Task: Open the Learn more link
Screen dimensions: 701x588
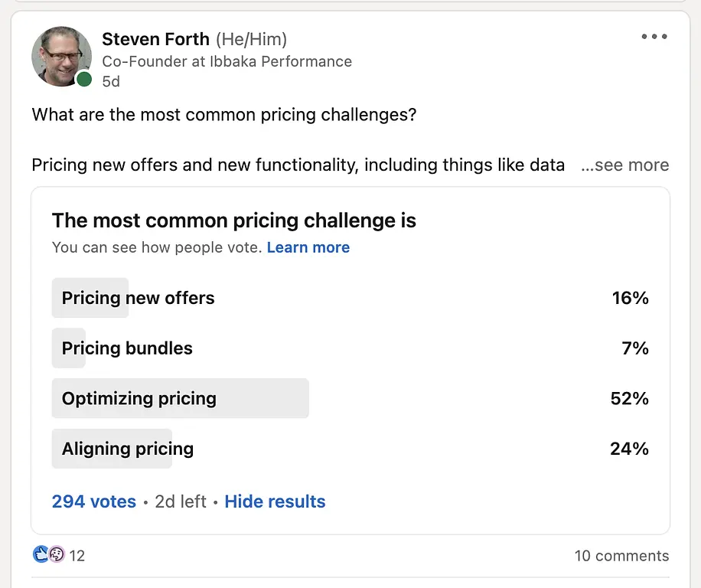Action: 308,247
